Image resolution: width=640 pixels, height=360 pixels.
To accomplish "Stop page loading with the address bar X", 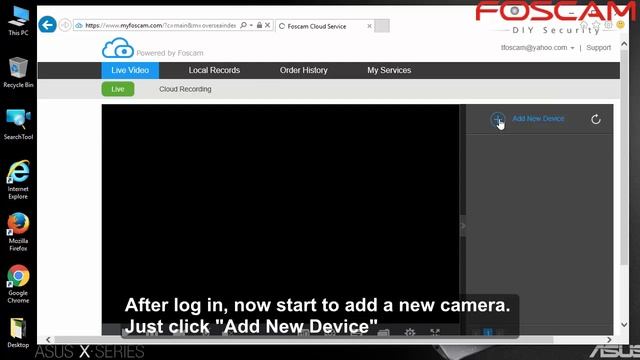I will [267, 25].
